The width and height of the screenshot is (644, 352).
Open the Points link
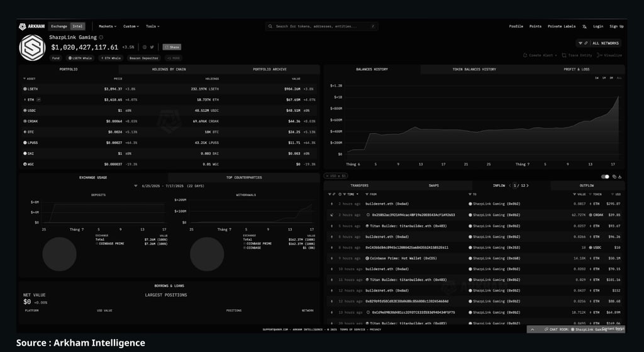[535, 26]
